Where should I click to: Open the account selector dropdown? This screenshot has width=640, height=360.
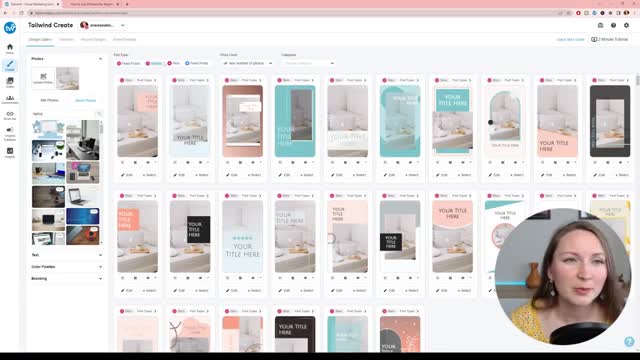[x=102, y=25]
